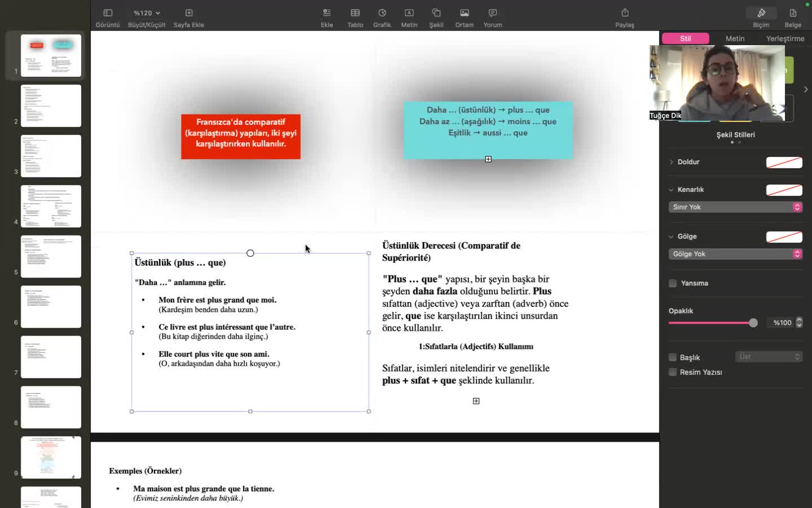Enable the Başlık title checkbox
The width and height of the screenshot is (812, 508).
coord(673,357)
